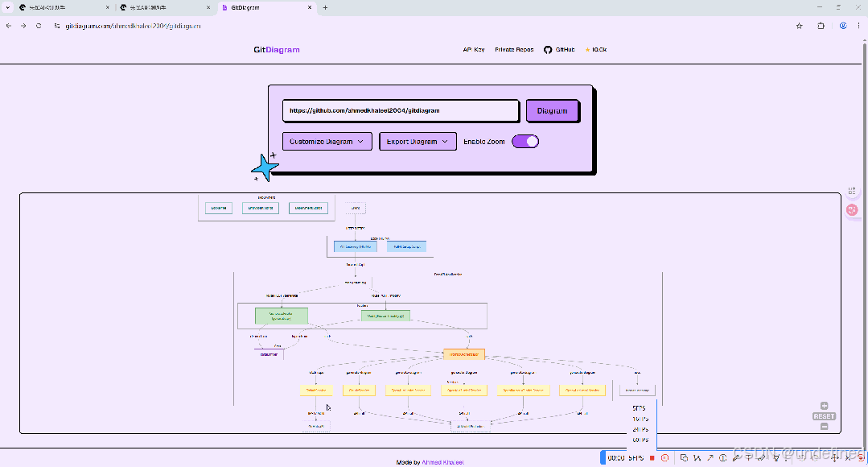
Task: Close the GitDiagram tab
Action: [310, 8]
